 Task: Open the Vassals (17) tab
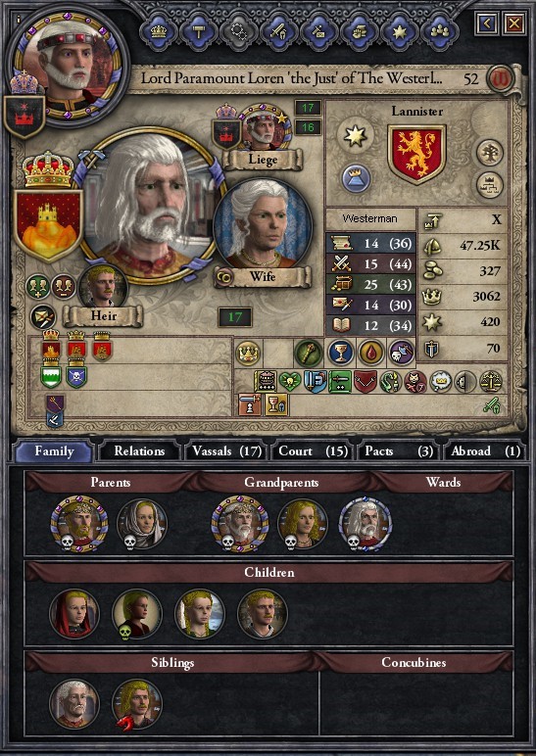point(226,451)
